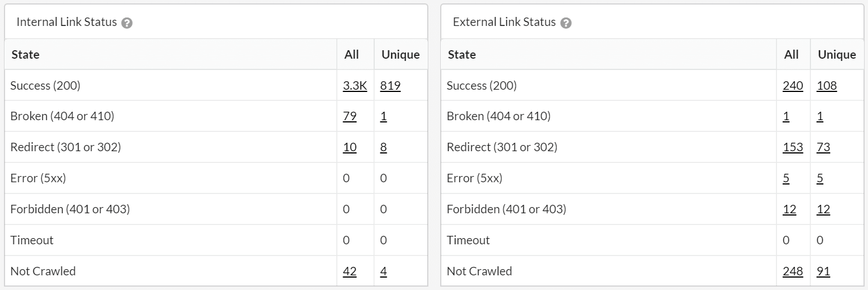
Task: Open internal Success (200) Unique count 819
Action: (x=391, y=86)
